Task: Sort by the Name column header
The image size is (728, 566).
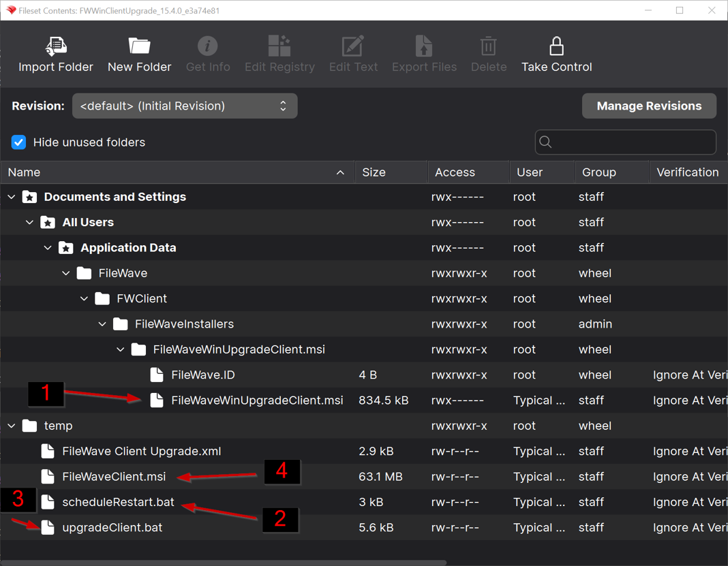Action: (177, 172)
